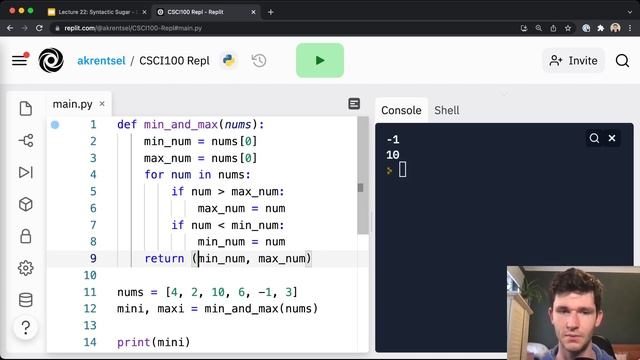
Task: Close the main.py tab
Action: pyautogui.click(x=102, y=104)
